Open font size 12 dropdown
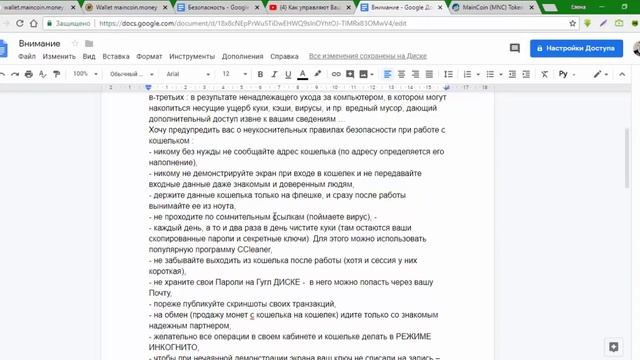This screenshot has width=640, height=360. (234, 74)
